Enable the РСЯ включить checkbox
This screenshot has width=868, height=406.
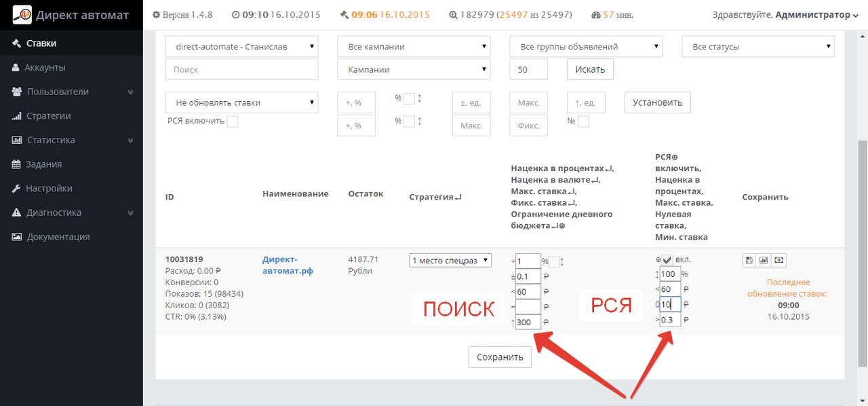(x=233, y=122)
